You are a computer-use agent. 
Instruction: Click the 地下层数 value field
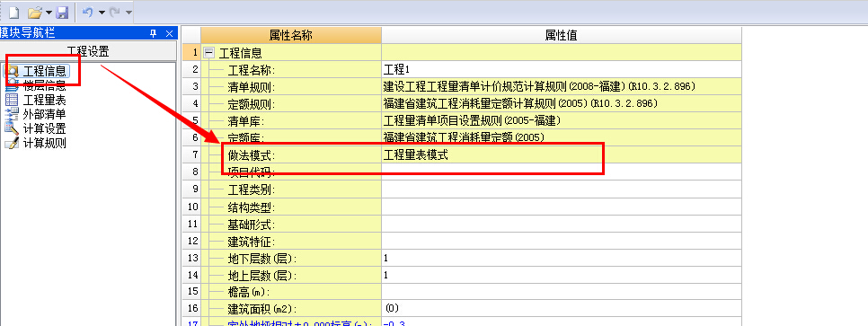562,258
